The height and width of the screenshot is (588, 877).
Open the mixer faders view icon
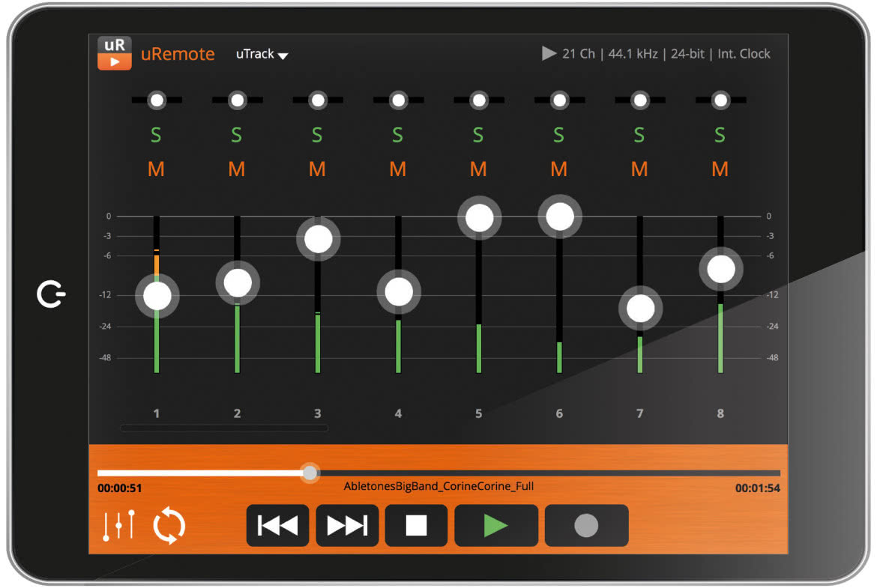[x=118, y=525]
